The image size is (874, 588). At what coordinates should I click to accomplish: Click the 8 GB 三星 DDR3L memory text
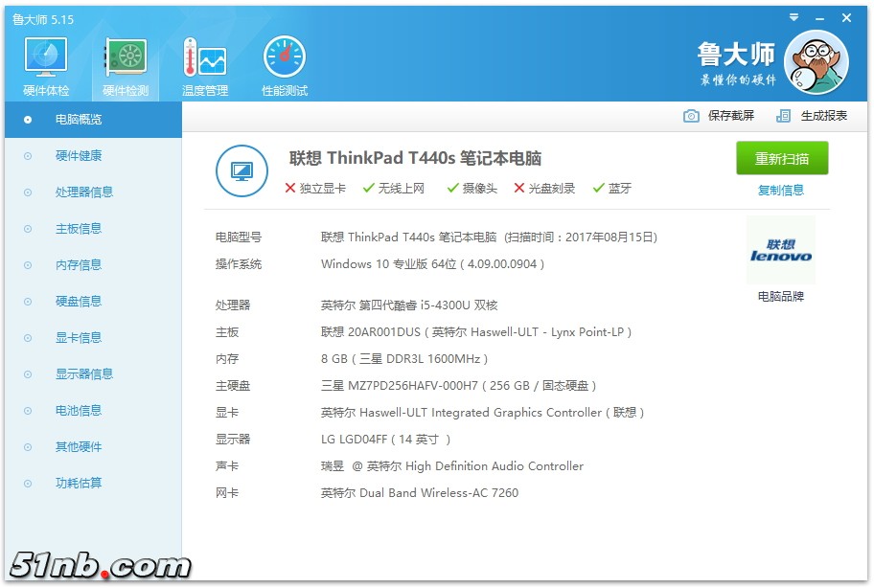point(404,359)
